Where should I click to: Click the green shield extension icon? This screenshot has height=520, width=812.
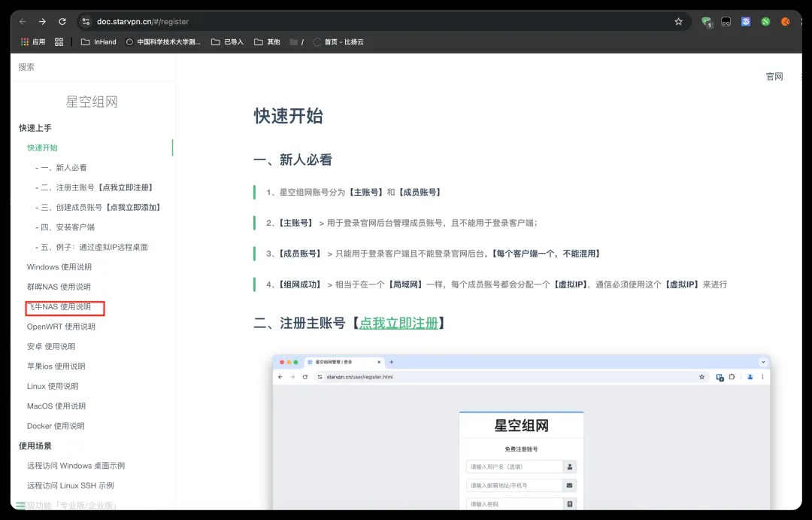pos(707,22)
